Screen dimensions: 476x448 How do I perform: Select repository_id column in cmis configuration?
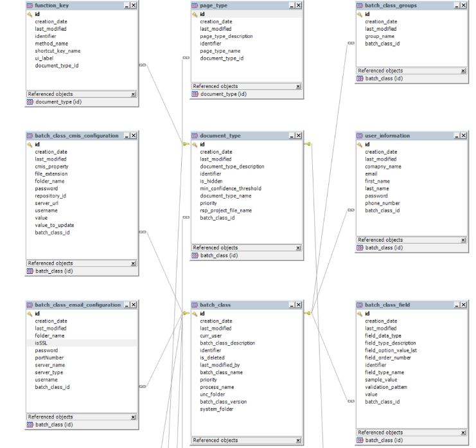(x=50, y=196)
